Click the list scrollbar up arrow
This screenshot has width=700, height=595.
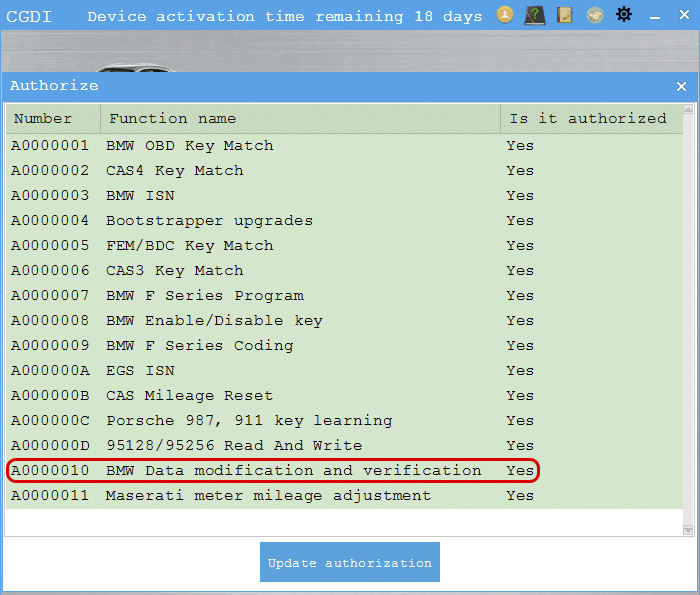(x=688, y=109)
